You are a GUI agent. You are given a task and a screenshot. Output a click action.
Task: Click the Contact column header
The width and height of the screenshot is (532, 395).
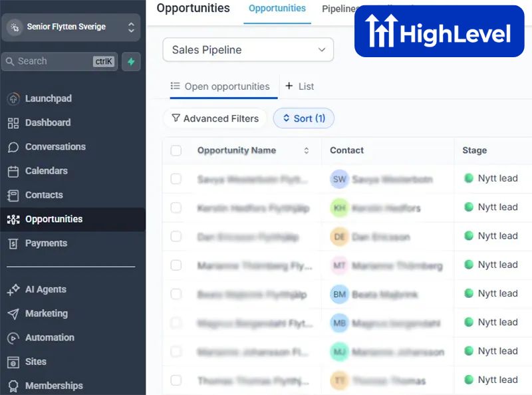[346, 150]
